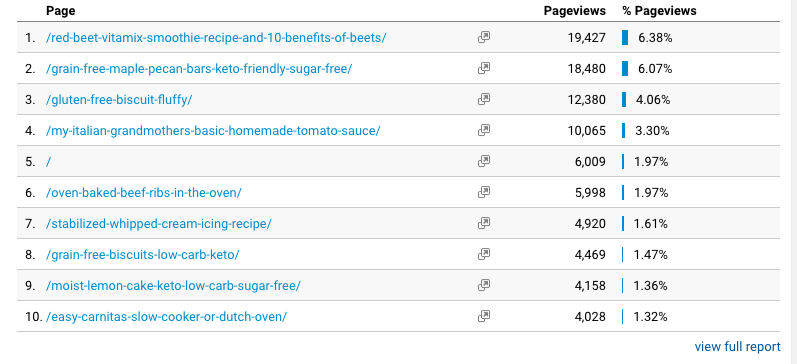Select grain-free-maple-pecan-bars page link
797x364 pixels.
pos(199,69)
